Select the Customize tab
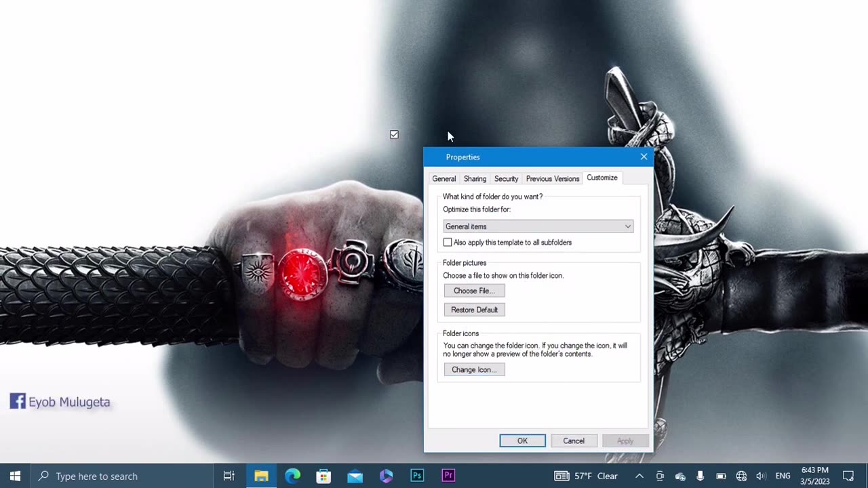Viewport: 868px width, 488px height. point(602,178)
